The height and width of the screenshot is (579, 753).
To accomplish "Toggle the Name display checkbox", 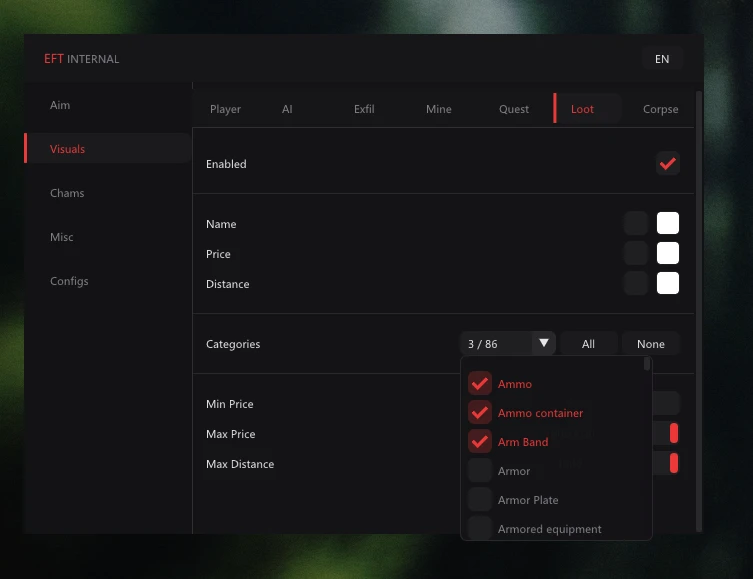I will pyautogui.click(x=636, y=223).
